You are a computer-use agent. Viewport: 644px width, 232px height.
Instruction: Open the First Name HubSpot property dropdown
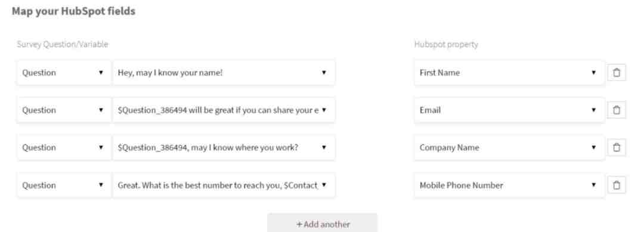tap(509, 73)
